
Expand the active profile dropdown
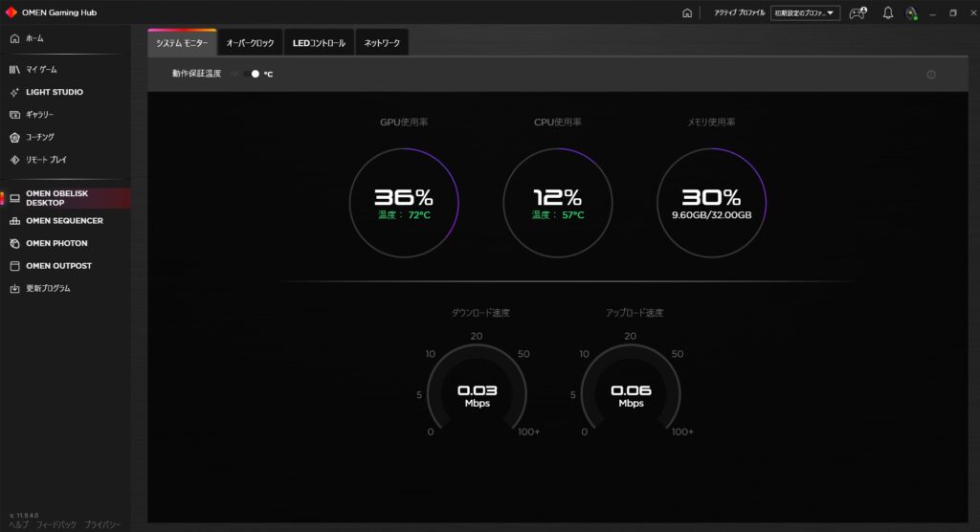tap(805, 13)
